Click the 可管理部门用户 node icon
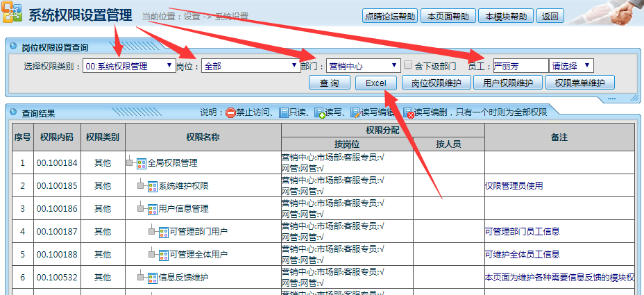The image size is (644, 295). (163, 231)
